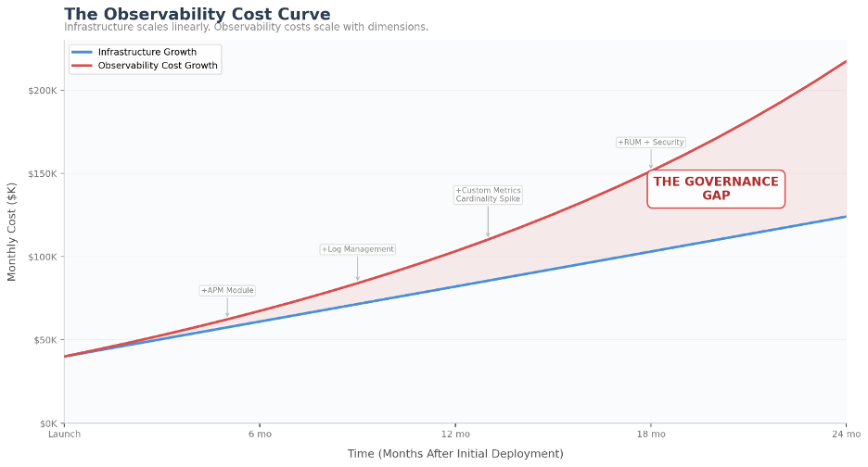868x467 pixels.
Task: Click the red Observability Cost Growth legend line
Action: tap(82, 66)
